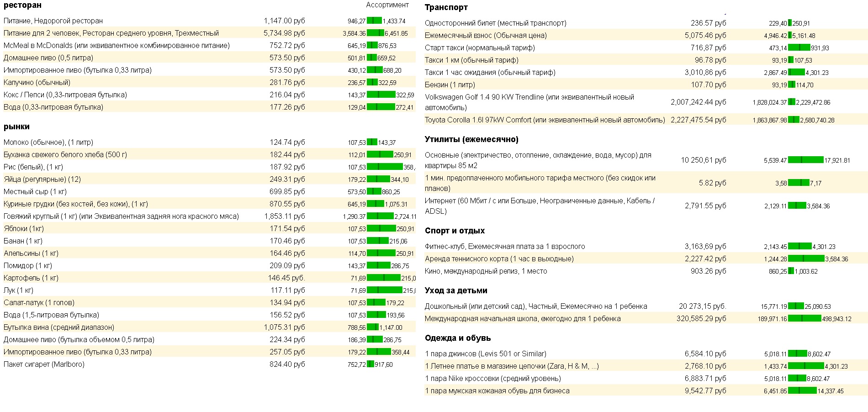Viewport: 868px width, 412px height.
Task: Click 'Старт такси (нормальный тариф)' label
Action: coord(480,48)
